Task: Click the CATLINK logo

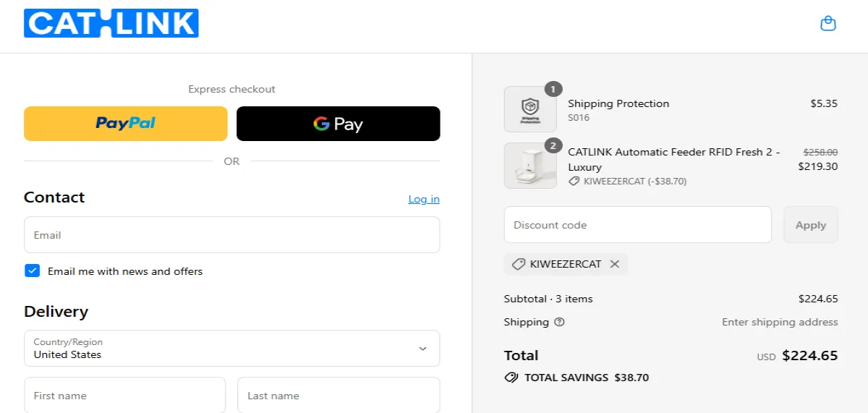Action: pyautogui.click(x=111, y=23)
